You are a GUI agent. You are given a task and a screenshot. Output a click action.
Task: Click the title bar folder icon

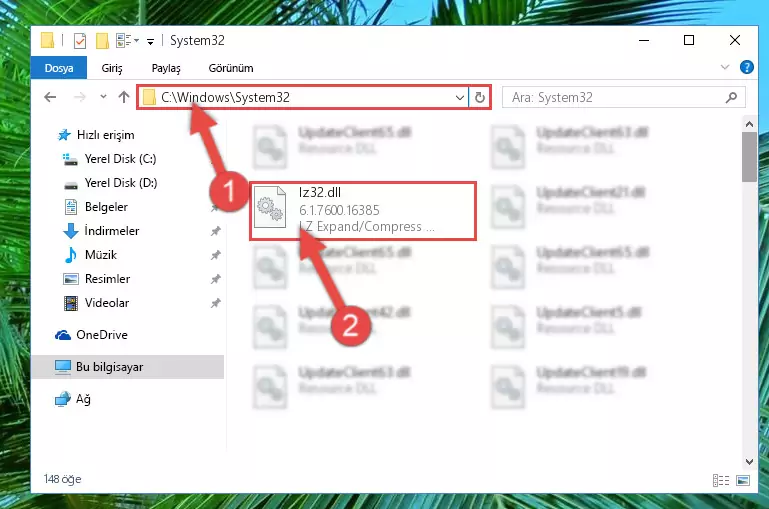tap(47, 40)
